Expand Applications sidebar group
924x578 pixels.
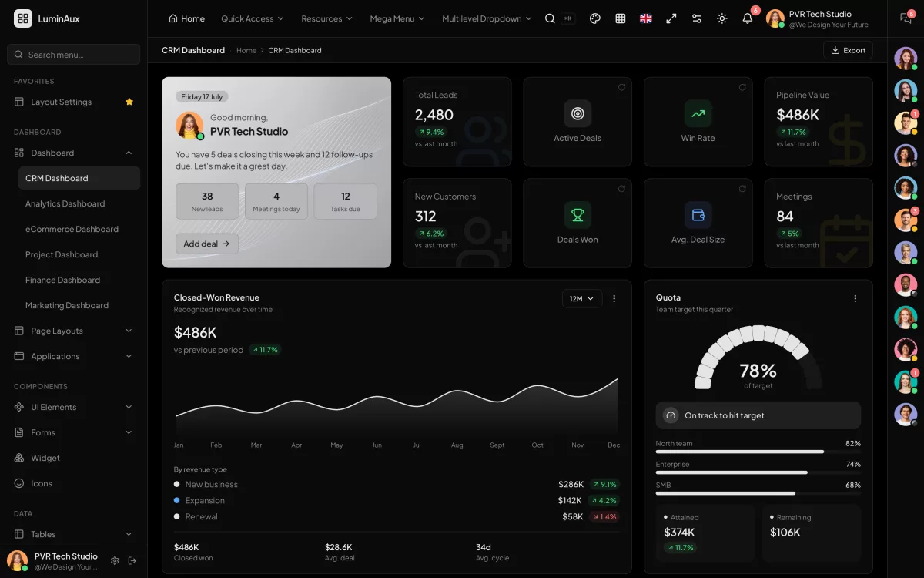74,356
